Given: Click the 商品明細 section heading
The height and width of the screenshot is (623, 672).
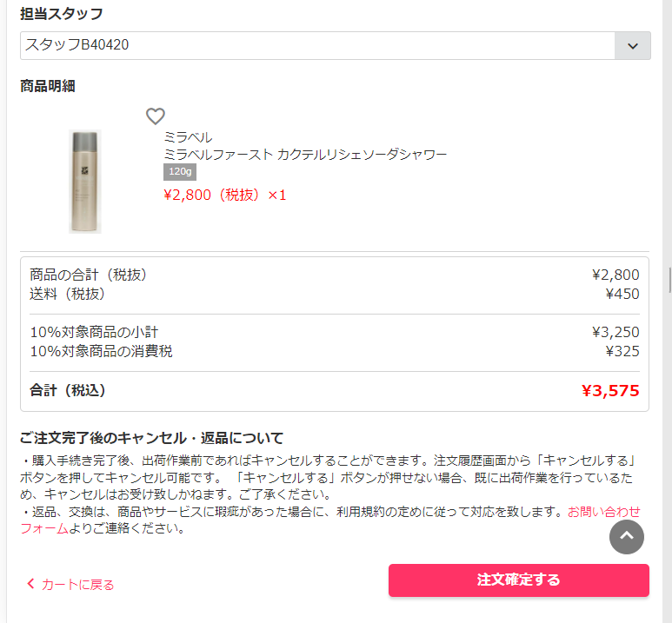Looking at the screenshot, I should pos(48,86).
